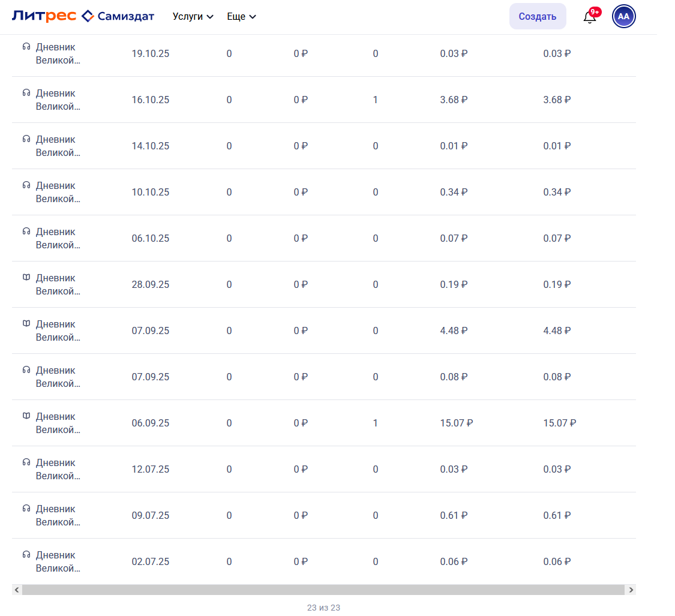This screenshot has height=616, width=675.
Task: Open the book title in the 10.10.25 row
Action: pos(58,192)
